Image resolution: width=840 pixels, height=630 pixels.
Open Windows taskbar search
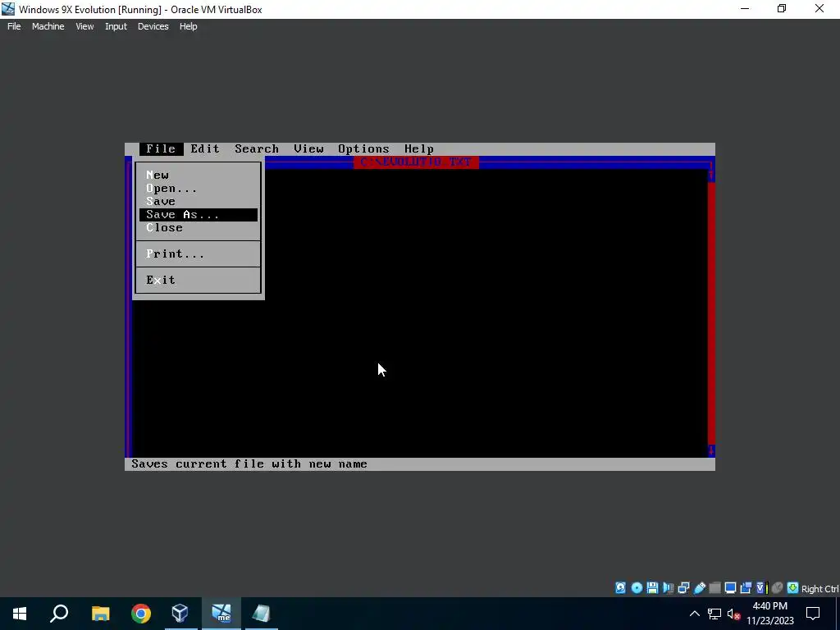click(x=59, y=614)
